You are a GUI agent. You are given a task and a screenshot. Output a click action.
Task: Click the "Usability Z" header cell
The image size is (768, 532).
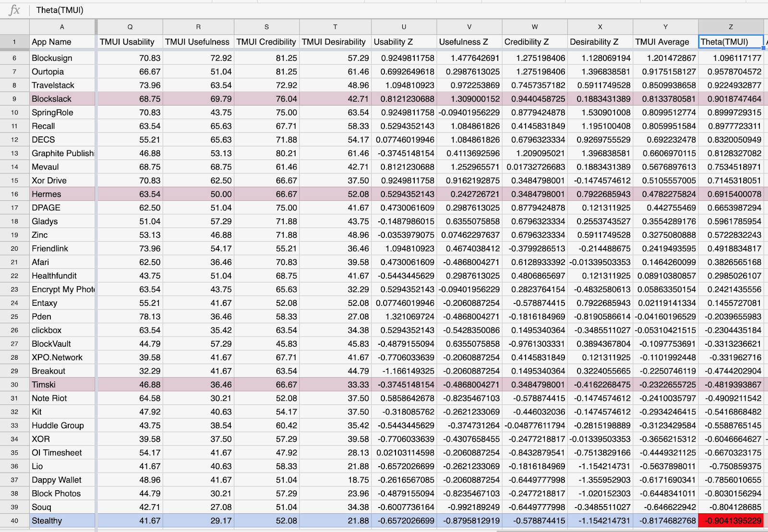[404, 42]
